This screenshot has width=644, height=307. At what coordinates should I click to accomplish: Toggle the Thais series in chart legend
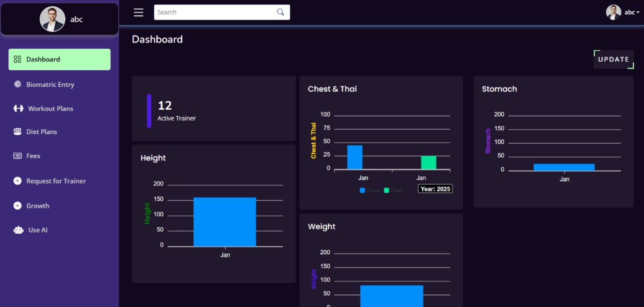tap(393, 190)
